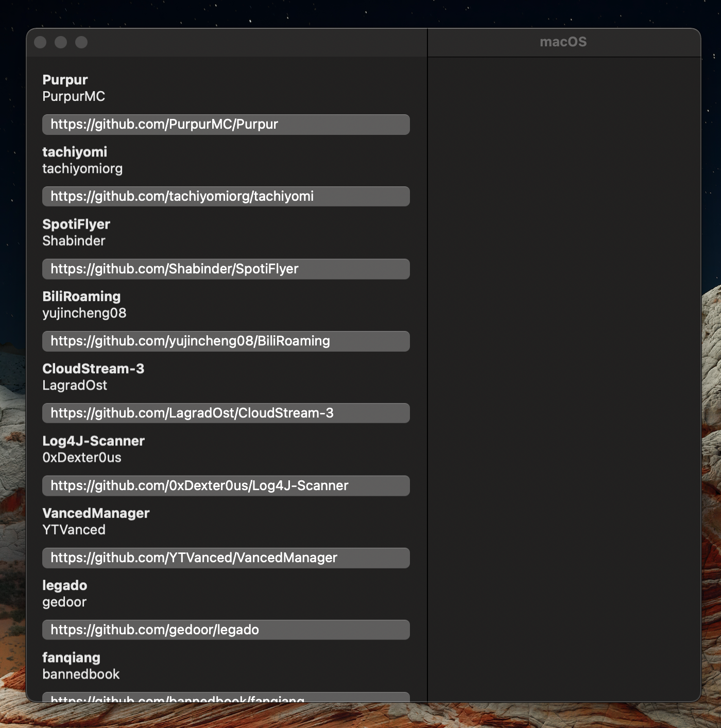The image size is (721, 728).
Task: Select the fanqiang repository title
Action: tap(71, 658)
